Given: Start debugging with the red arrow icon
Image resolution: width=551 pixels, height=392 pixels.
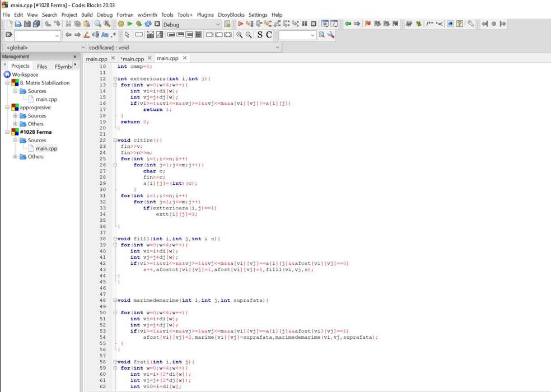Looking at the screenshot, I should [241, 24].
